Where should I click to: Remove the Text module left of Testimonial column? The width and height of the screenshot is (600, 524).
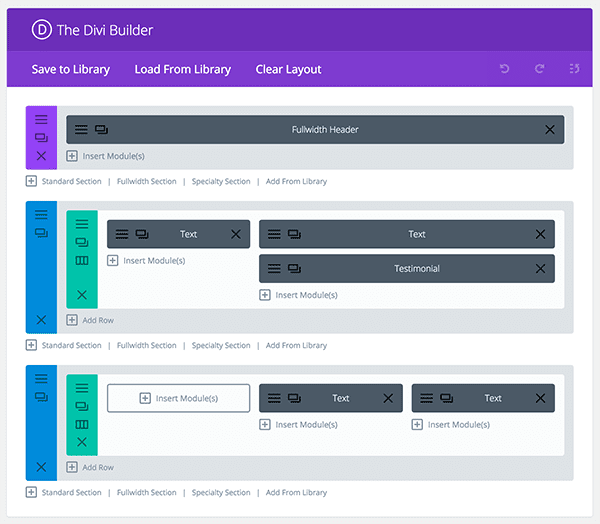pyautogui.click(x=236, y=234)
